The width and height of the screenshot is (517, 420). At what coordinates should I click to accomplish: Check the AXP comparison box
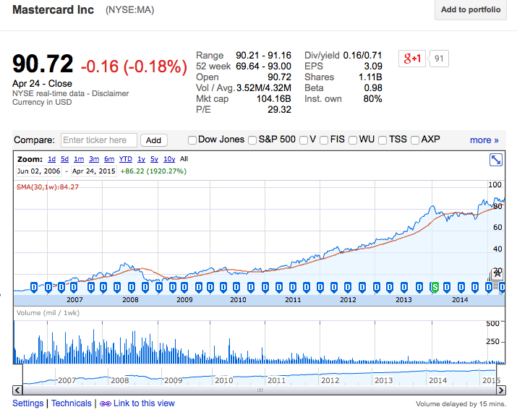click(415, 140)
